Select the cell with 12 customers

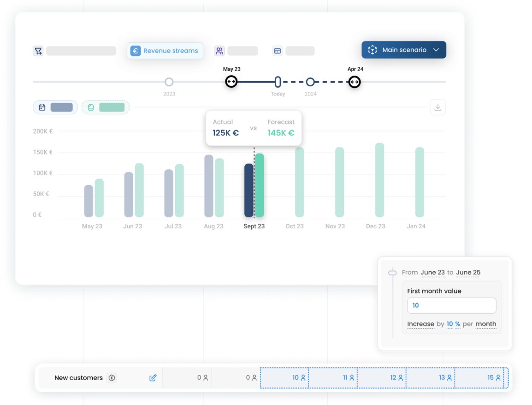[382, 378]
